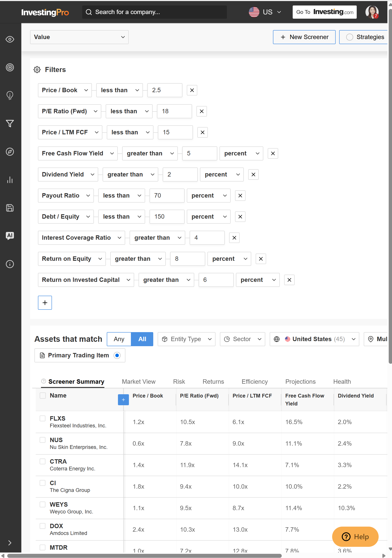This screenshot has height=558, width=392.
Task: Click Go To Investing.com button
Action: (x=324, y=12)
